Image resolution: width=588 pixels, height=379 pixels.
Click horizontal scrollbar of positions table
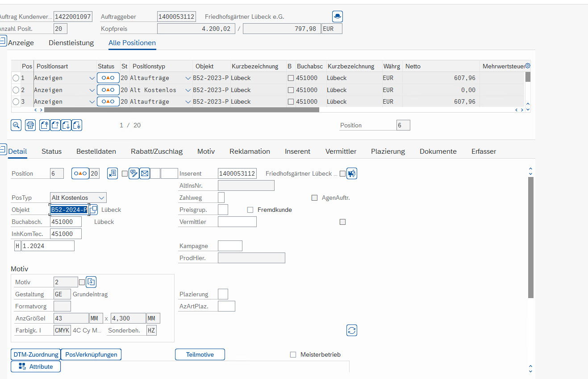point(182,109)
